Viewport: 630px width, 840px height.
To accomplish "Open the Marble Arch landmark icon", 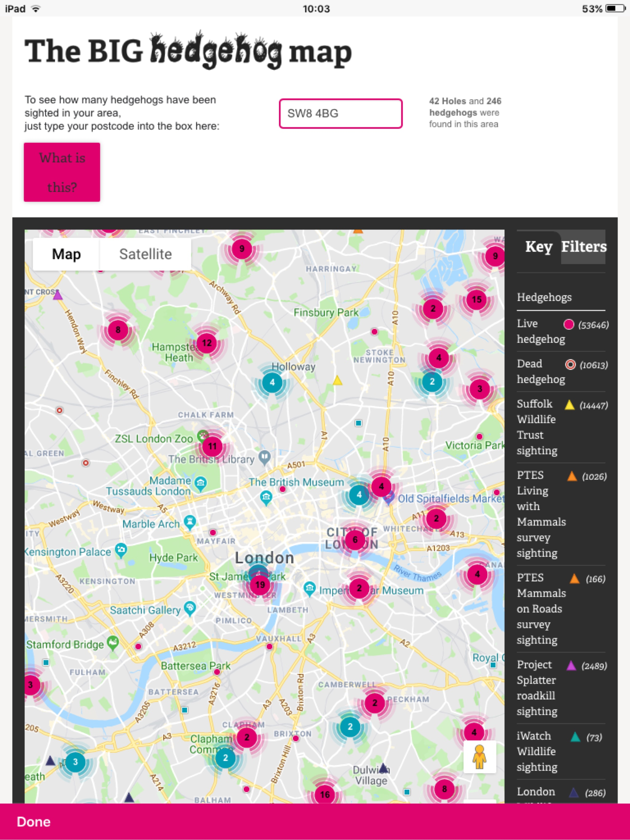I will [x=189, y=522].
